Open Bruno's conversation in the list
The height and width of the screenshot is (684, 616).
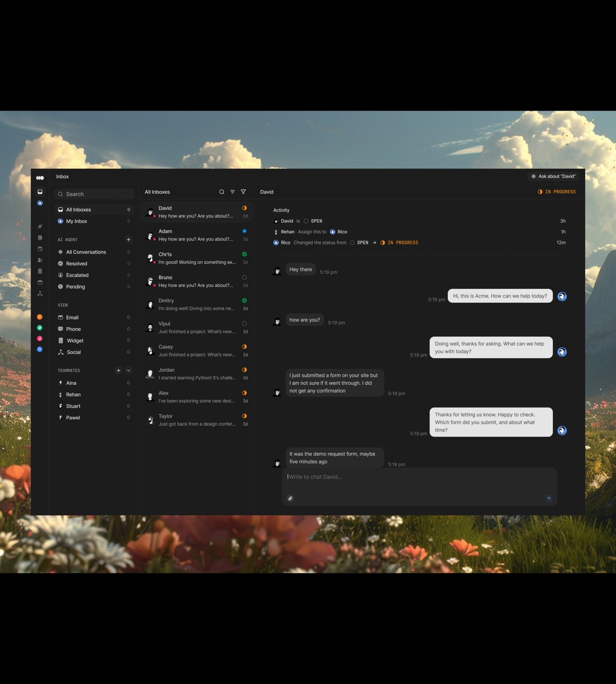[x=196, y=281]
